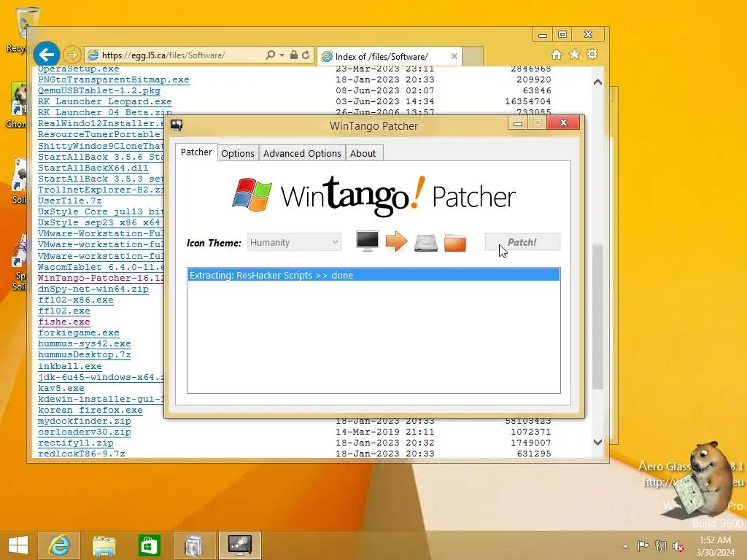Open osrloaderv30.zip link
The image size is (747, 560).
[85, 432]
